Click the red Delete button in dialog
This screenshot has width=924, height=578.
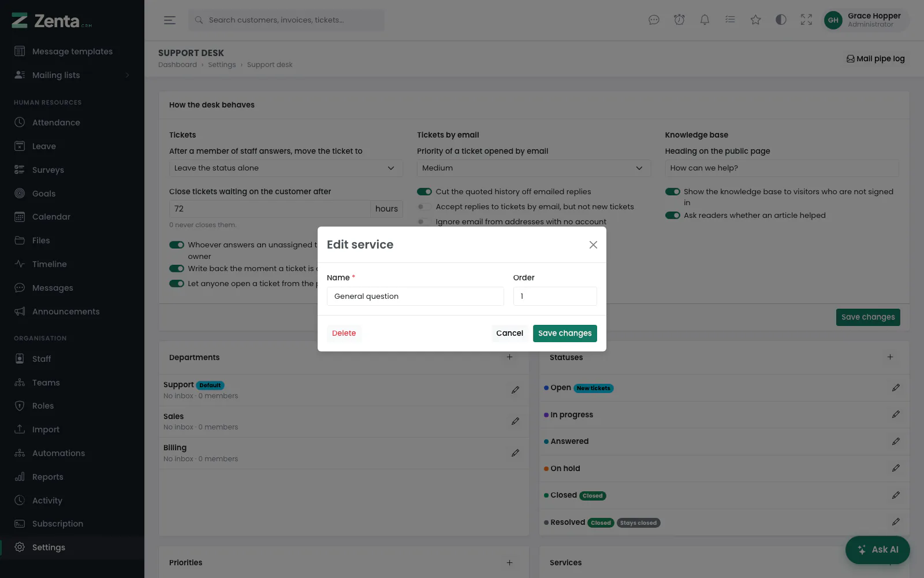344,333
